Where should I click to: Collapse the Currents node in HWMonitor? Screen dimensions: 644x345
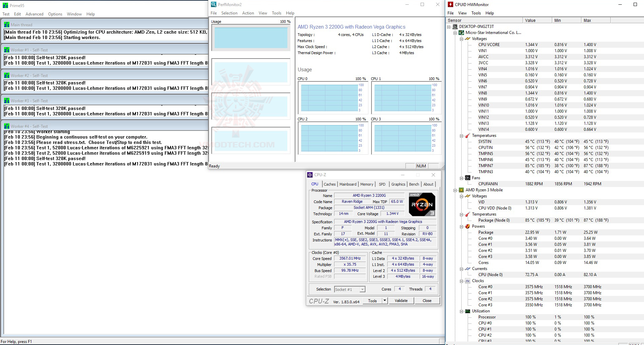coord(462,269)
